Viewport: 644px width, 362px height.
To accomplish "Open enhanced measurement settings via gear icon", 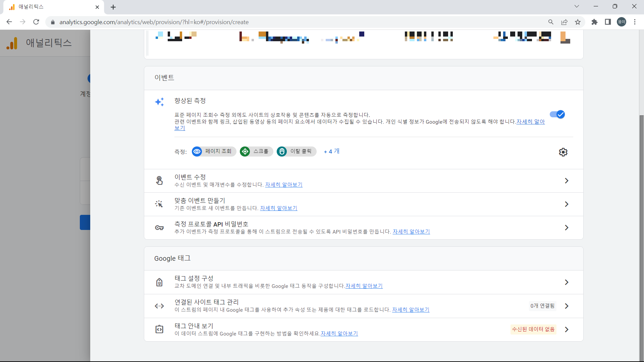I will pos(563,152).
